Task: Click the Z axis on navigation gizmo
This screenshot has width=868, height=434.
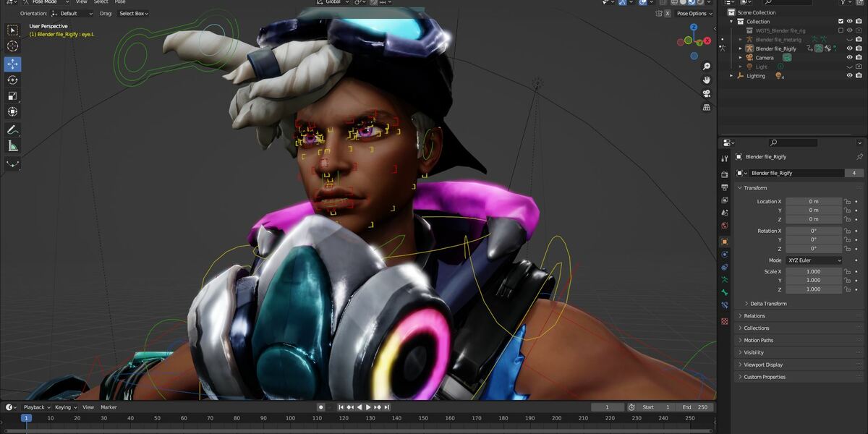Action: coord(693,27)
